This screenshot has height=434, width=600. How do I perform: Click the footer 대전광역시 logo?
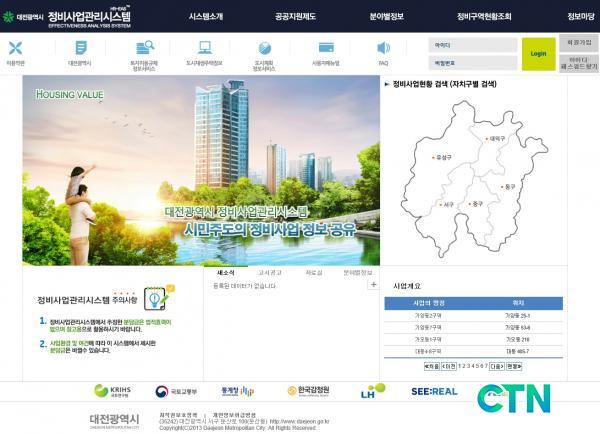tap(115, 421)
